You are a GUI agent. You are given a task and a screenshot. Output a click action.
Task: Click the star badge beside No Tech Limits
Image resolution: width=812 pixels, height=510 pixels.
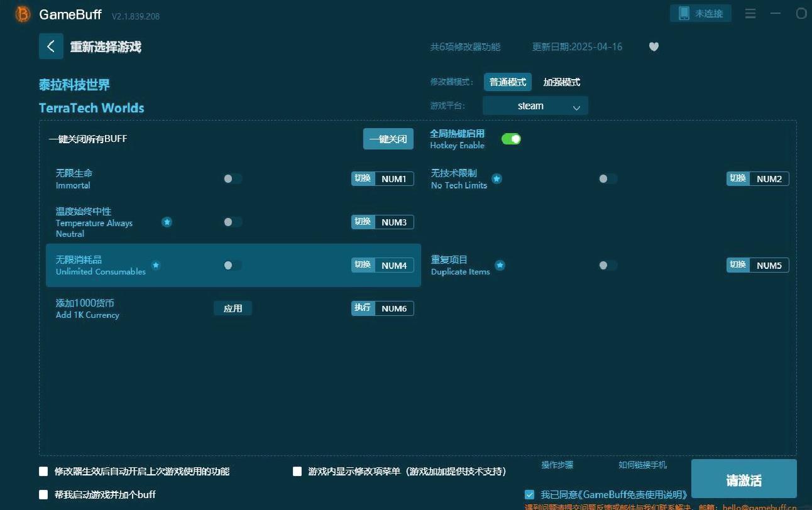[x=497, y=179]
